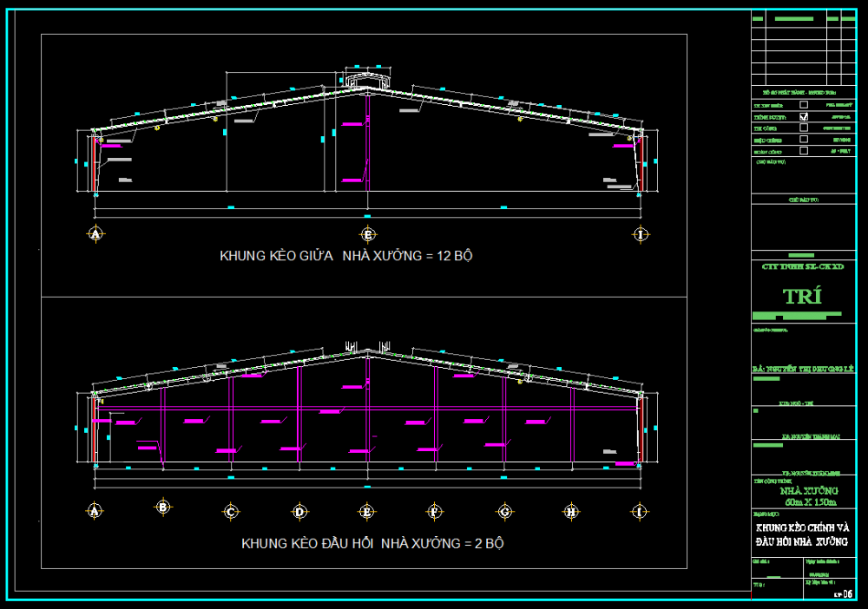
Task: Click grid marker I under the top frame
Action: pyautogui.click(x=641, y=234)
